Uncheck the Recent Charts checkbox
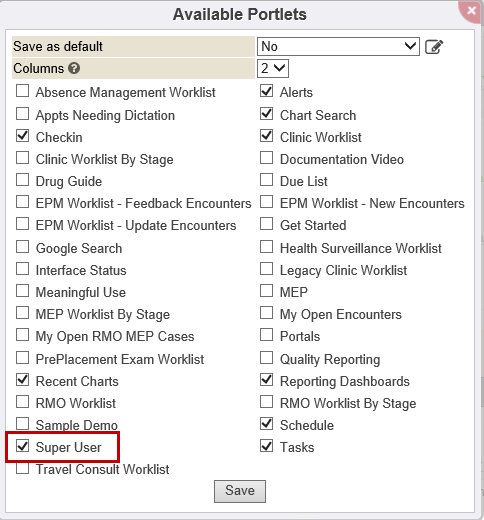 tap(22, 380)
